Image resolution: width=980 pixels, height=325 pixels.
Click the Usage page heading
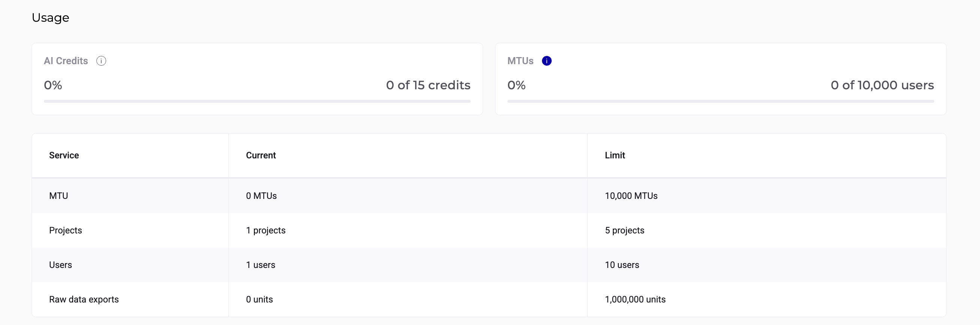pyautogui.click(x=51, y=18)
